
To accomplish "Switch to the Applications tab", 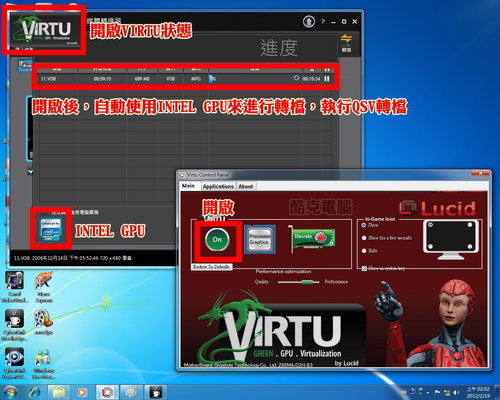I will tap(218, 186).
